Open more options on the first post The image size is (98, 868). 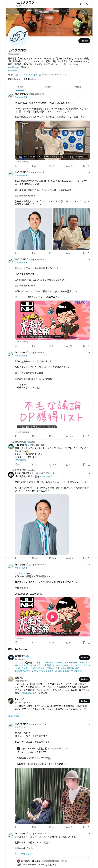tap(89, 94)
